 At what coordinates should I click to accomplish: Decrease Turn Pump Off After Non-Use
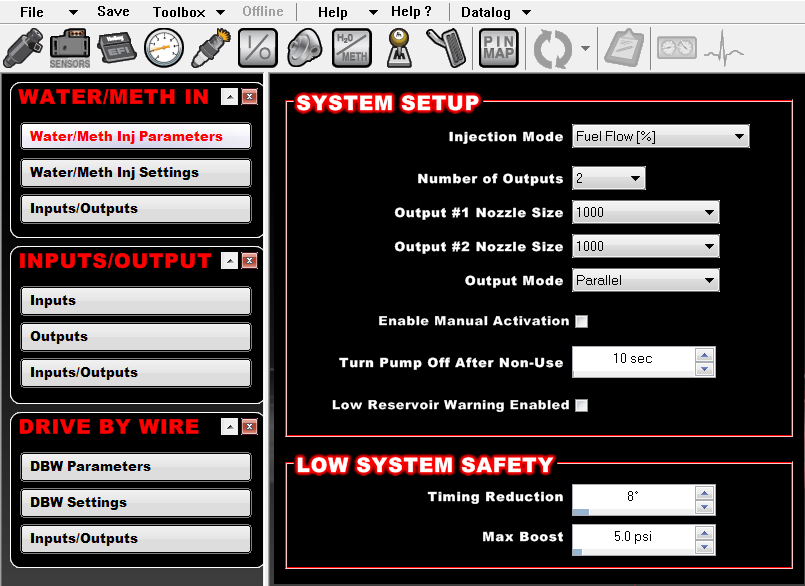pyautogui.click(x=704, y=369)
